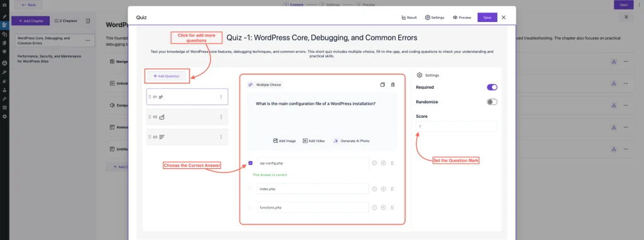The width and height of the screenshot is (644, 240).
Task: Click the chapter list collapse icon beside 2 Chapters
Action: click(x=87, y=21)
